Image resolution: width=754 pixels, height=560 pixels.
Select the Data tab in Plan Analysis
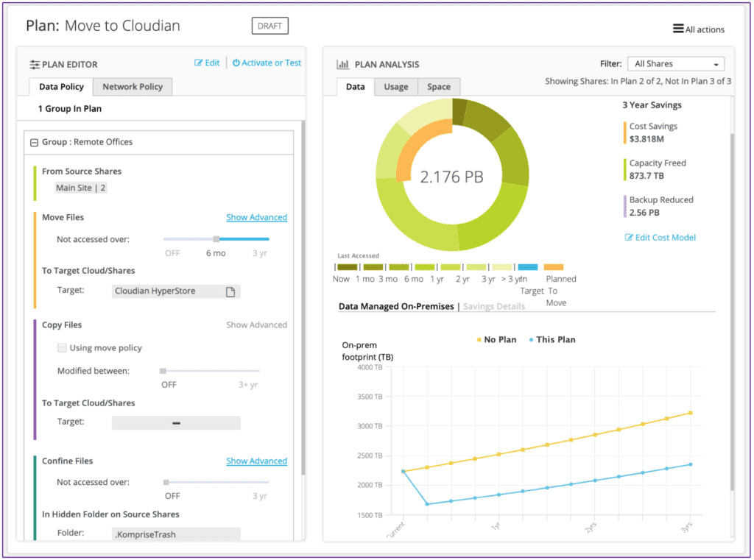click(356, 87)
